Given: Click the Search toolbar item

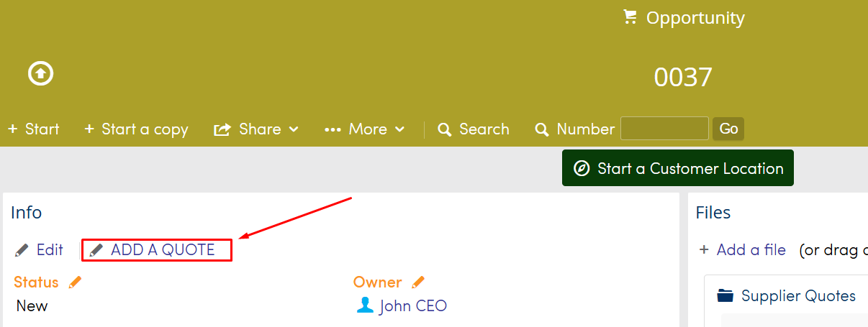Looking at the screenshot, I should 474,129.
